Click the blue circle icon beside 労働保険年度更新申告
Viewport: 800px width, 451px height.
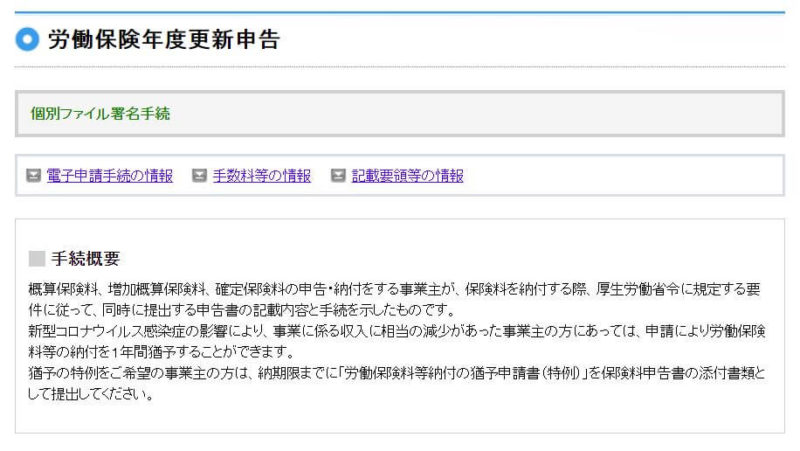coord(27,39)
